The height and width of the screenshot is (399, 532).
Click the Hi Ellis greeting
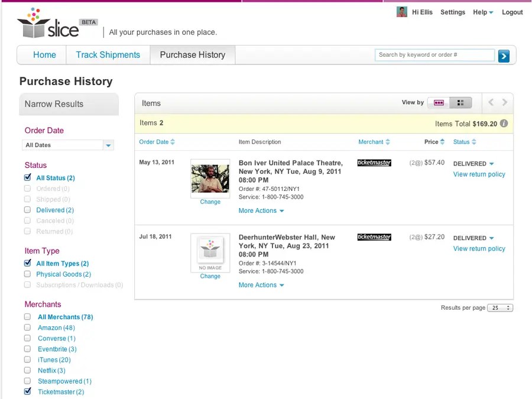(x=422, y=12)
